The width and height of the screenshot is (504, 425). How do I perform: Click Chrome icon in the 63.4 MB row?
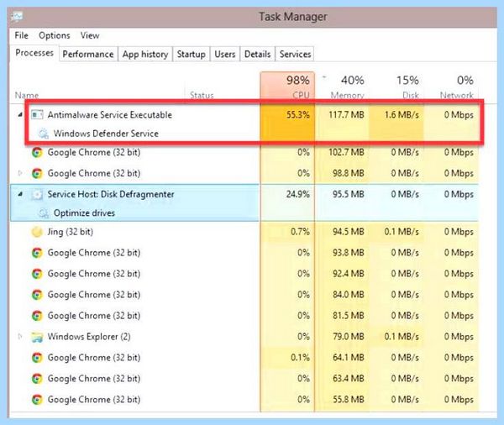tap(37, 379)
